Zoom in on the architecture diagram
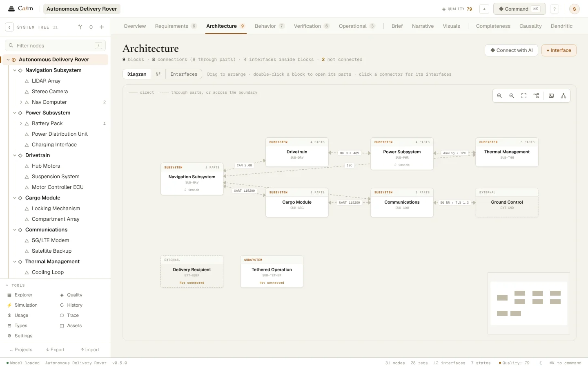Viewport: 588px width, 368px height. click(x=499, y=96)
